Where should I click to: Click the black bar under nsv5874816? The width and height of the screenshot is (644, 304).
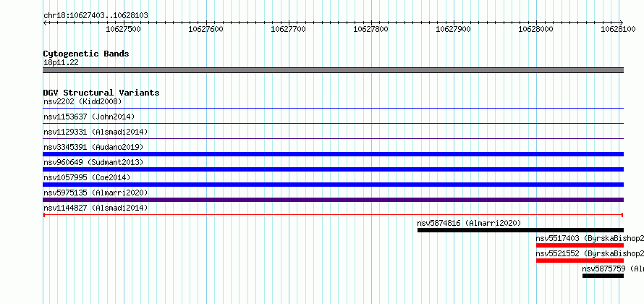click(x=520, y=230)
